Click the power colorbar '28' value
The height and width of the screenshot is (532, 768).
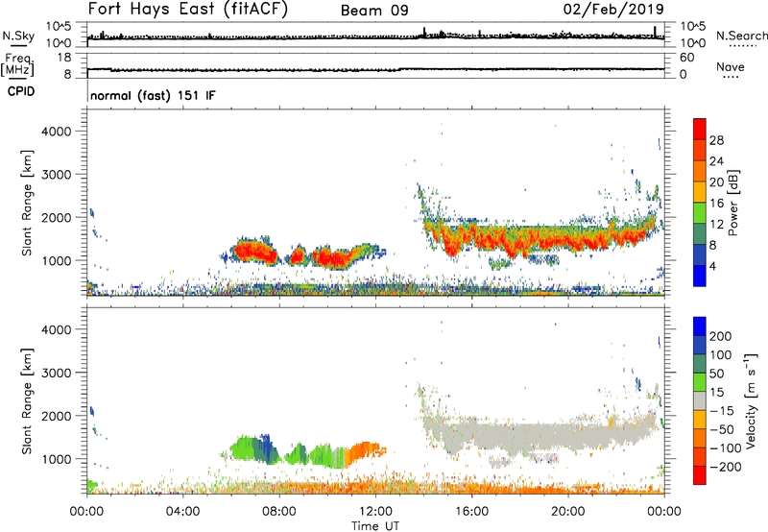(716, 140)
